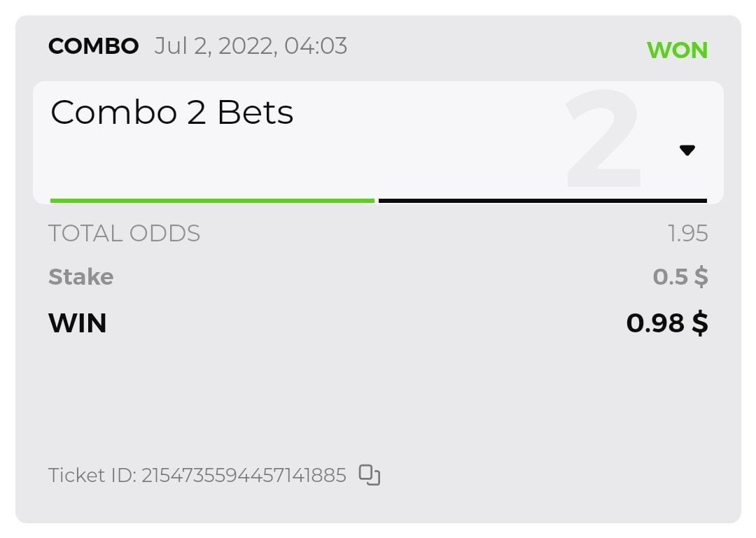Click the black progress bar segment
The width and height of the screenshot is (756, 538).
tap(542, 201)
